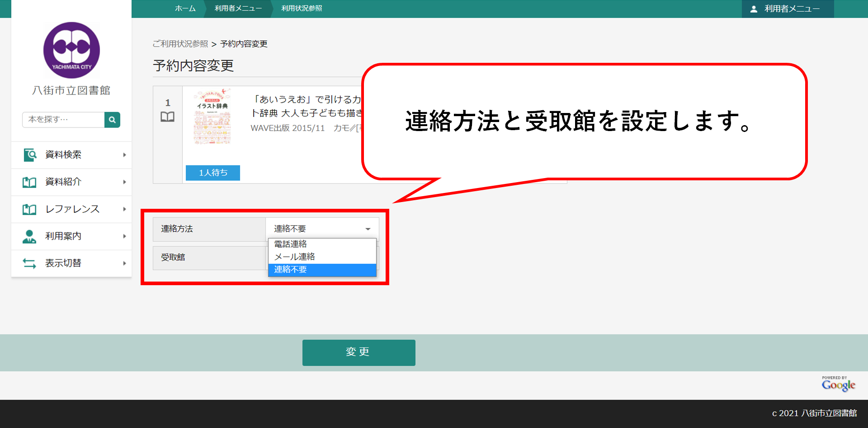Click the book cover thumbnail イラスト辞典
The image size is (868, 428).
tap(212, 118)
